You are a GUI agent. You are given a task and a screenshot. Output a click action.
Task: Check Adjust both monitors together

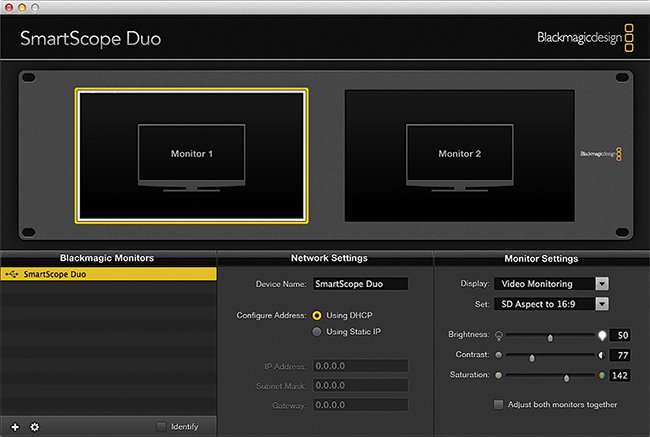499,405
